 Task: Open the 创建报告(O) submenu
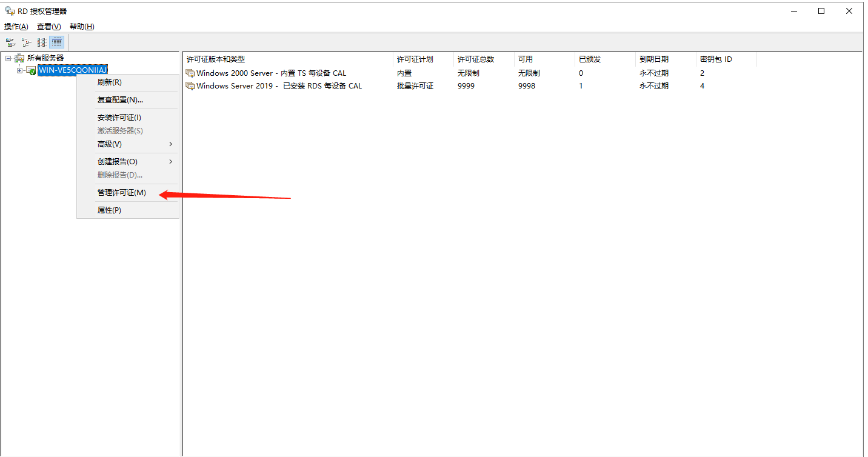pyautogui.click(x=128, y=162)
